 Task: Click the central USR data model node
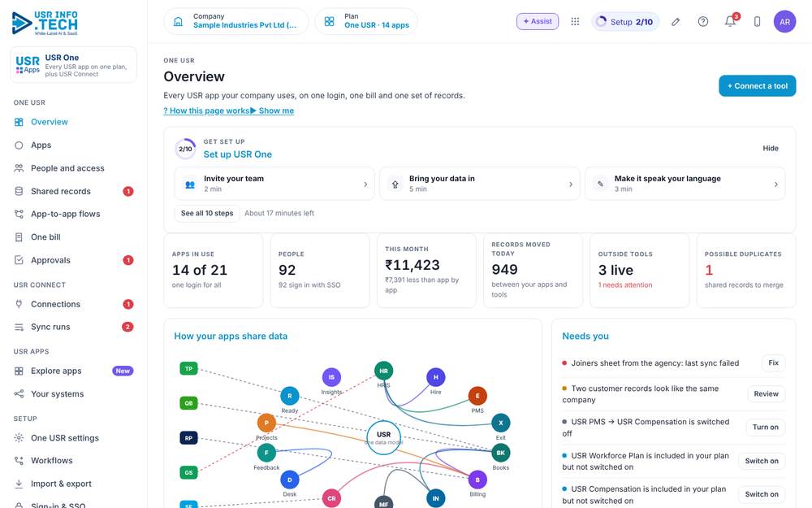point(384,437)
